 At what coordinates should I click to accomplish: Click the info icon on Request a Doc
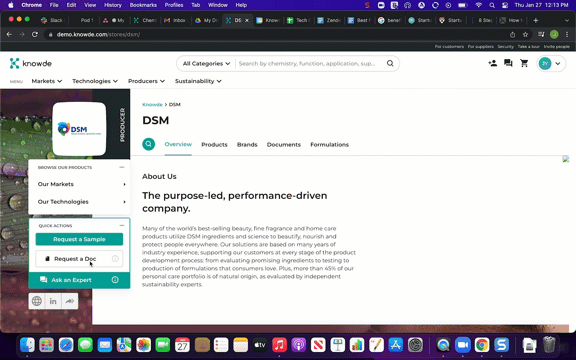(115, 259)
